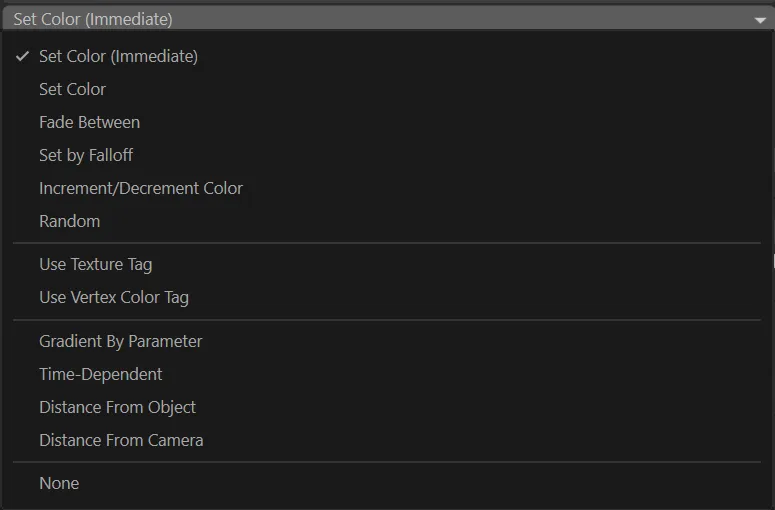The image size is (775, 510).
Task: Click the entry just above Distance From Camera
Action: 117,408
